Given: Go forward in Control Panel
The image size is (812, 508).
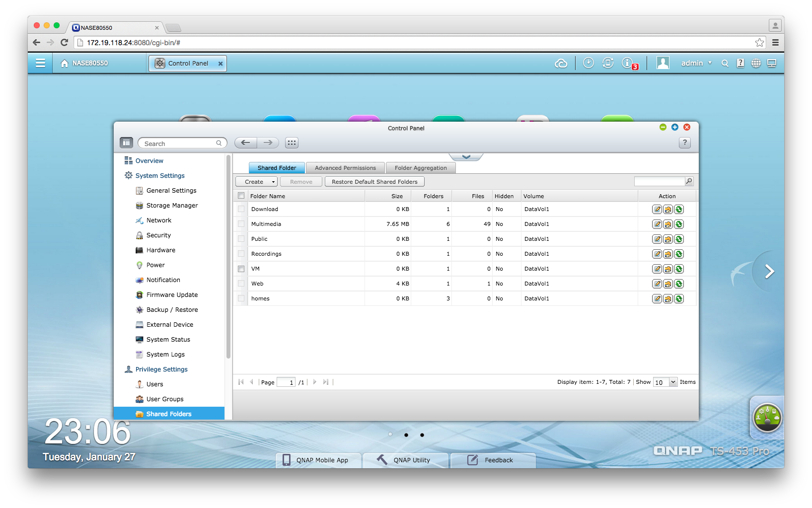Looking at the screenshot, I should (268, 143).
